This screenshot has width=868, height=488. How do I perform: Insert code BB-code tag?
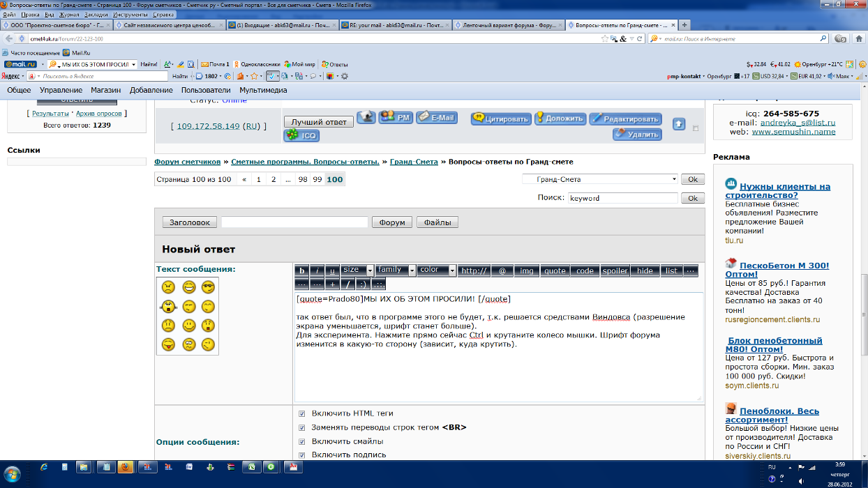click(x=585, y=270)
